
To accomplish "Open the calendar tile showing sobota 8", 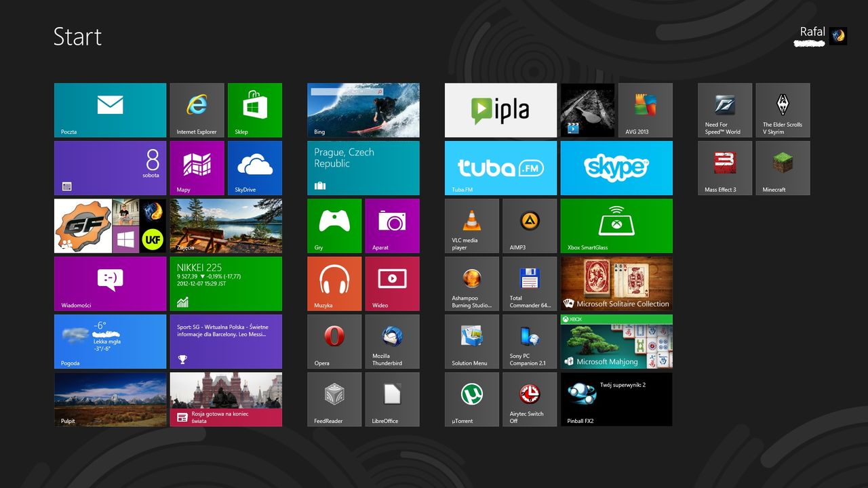I will [110, 168].
